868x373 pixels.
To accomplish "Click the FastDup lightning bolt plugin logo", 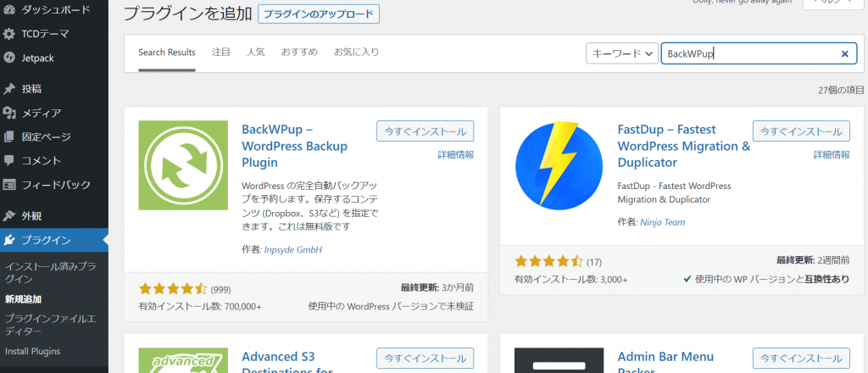I will point(559,165).
